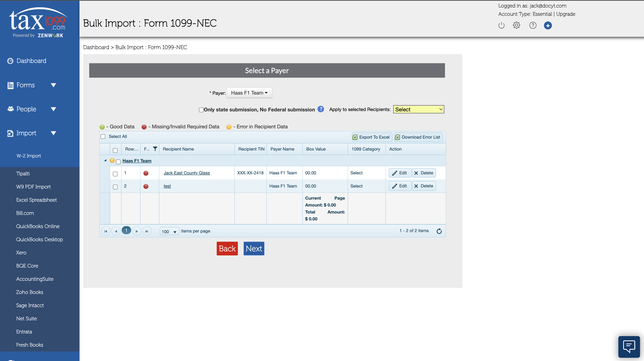Tick the checkbox for Jack East County Glass row

[115, 174]
